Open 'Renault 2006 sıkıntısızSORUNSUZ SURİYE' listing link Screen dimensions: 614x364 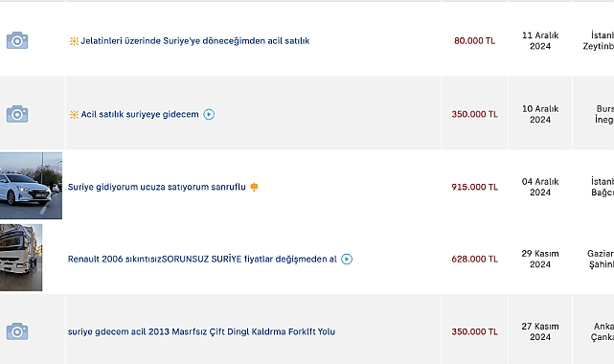tap(202, 259)
